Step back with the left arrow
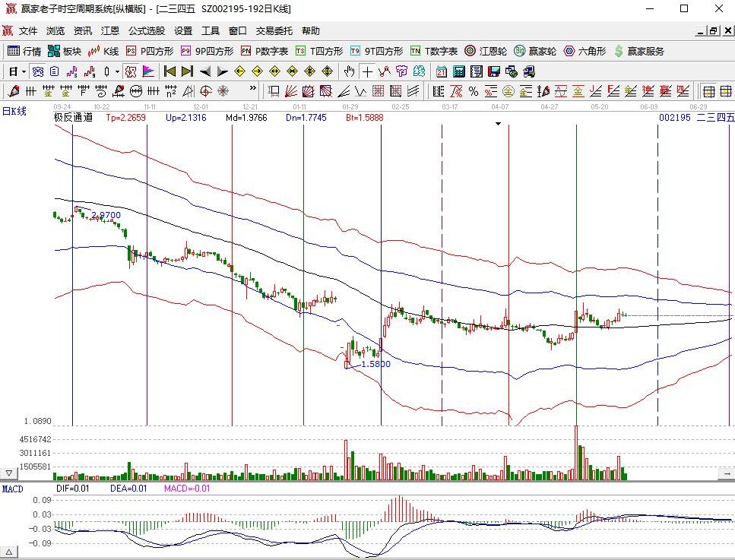Screen dimensions: 735x560 click(205, 71)
